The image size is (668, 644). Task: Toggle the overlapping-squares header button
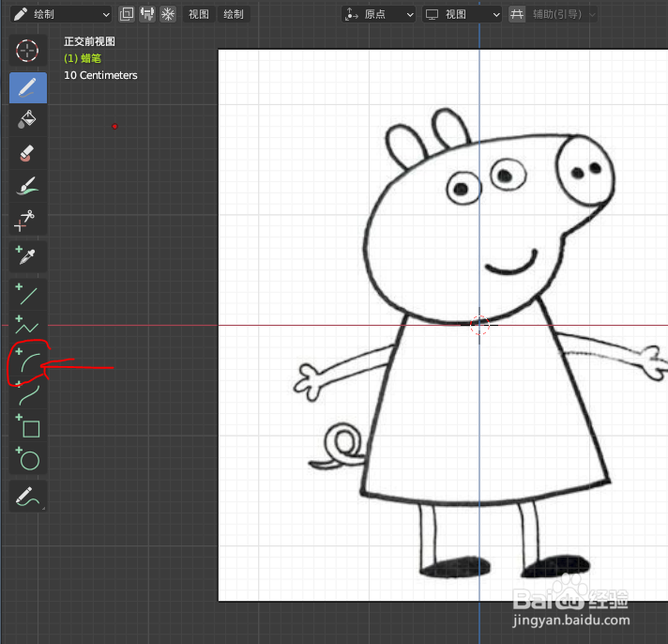coord(127,14)
